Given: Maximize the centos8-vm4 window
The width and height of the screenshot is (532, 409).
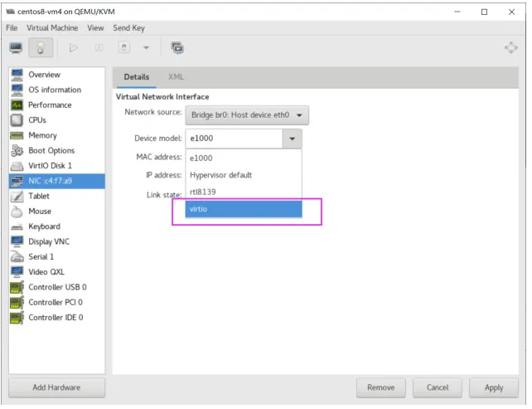Looking at the screenshot, I should 485,12.
